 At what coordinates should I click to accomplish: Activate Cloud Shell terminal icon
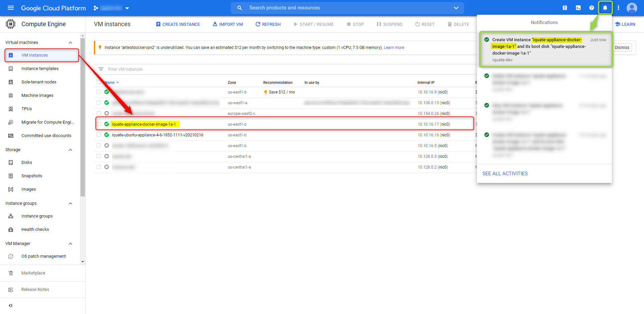[x=578, y=8]
